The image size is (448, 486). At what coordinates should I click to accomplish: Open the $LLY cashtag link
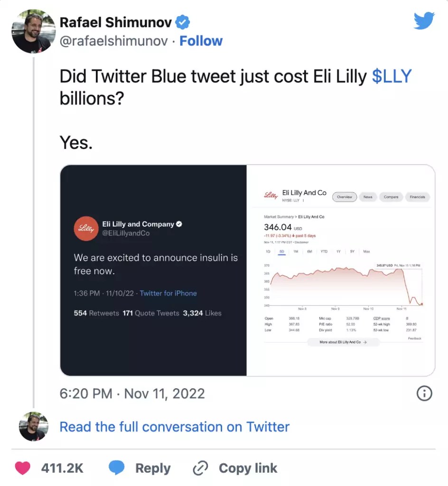click(392, 76)
